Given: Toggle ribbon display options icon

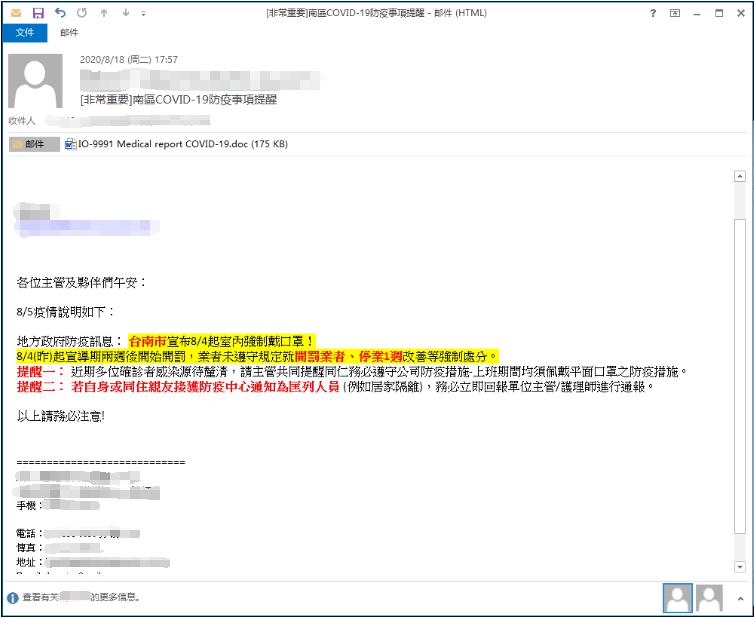Looking at the screenshot, I should point(675,13).
